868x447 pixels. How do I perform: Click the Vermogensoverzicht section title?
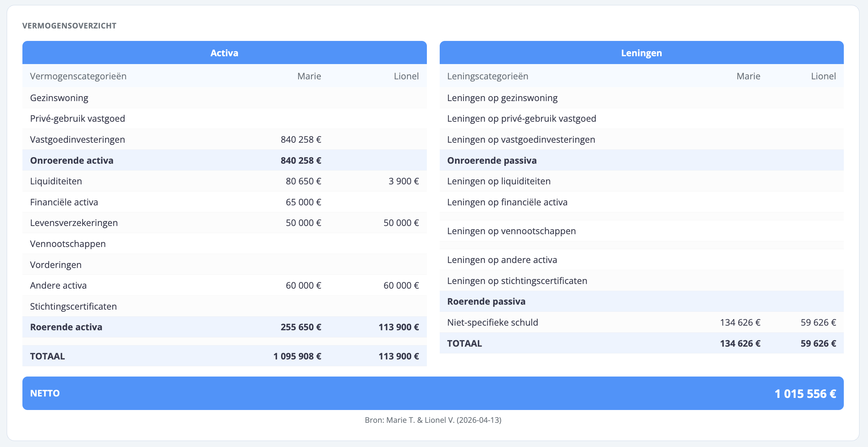[x=69, y=26]
